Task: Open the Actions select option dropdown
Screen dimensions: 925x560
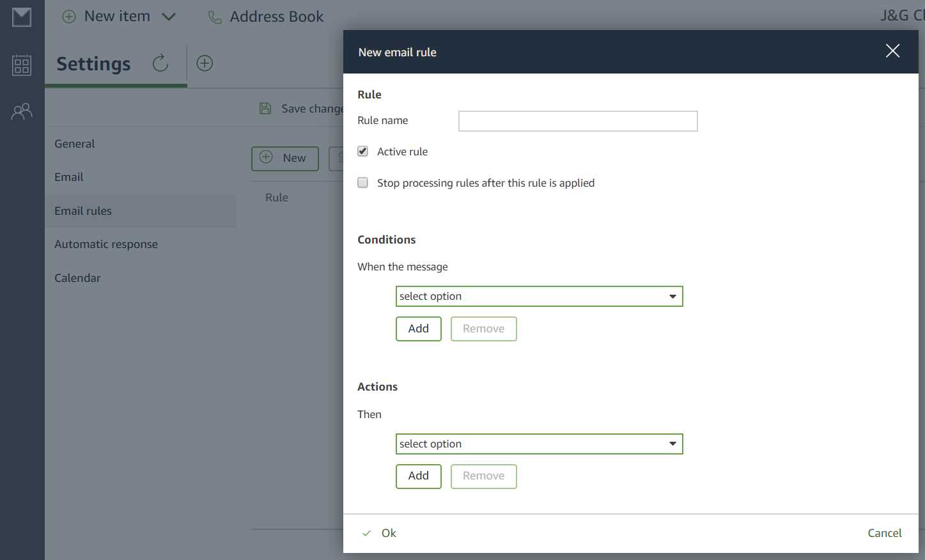Action: [x=539, y=444]
